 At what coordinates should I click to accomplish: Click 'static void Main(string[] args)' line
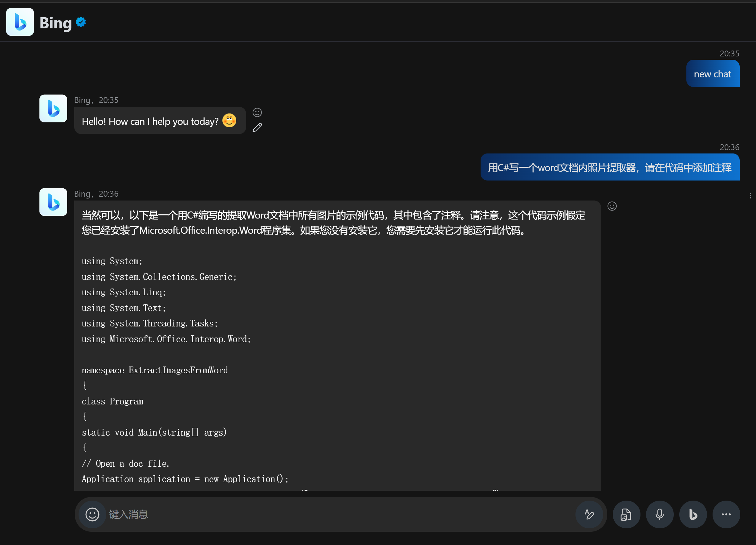(154, 432)
